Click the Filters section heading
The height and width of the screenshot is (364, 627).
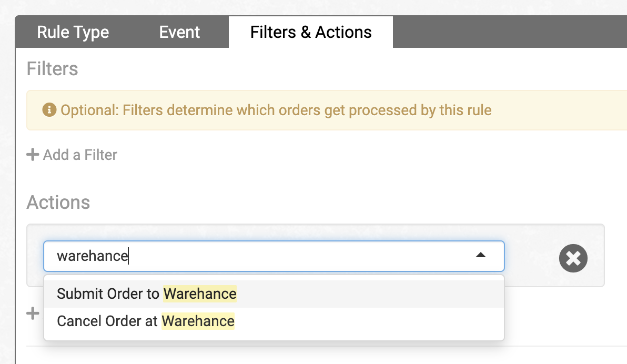click(53, 69)
